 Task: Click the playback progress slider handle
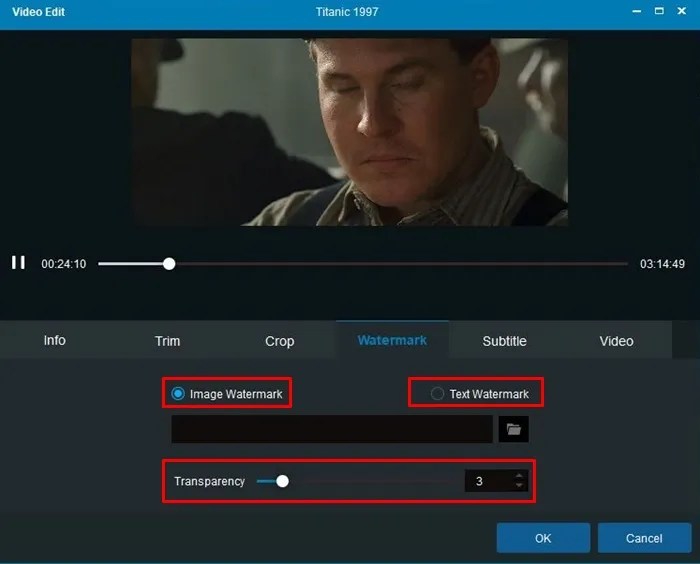(169, 264)
